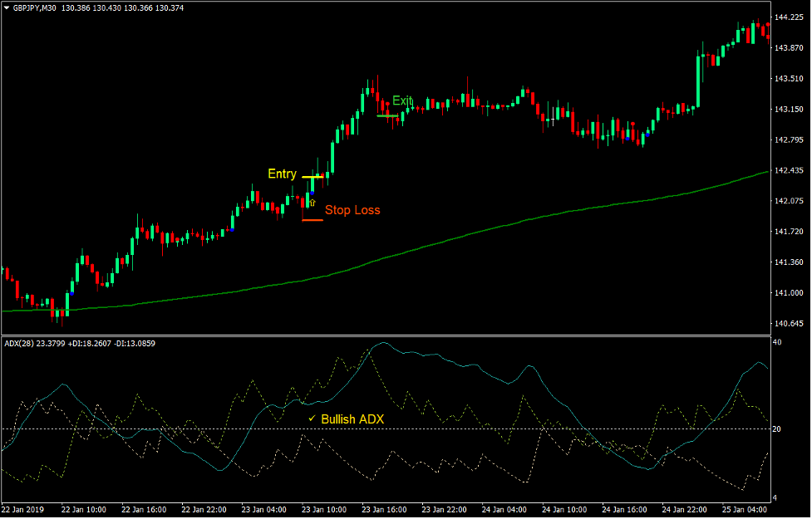812x519 pixels.
Task: Click the 142.435 price scale label
Action: 789,170
